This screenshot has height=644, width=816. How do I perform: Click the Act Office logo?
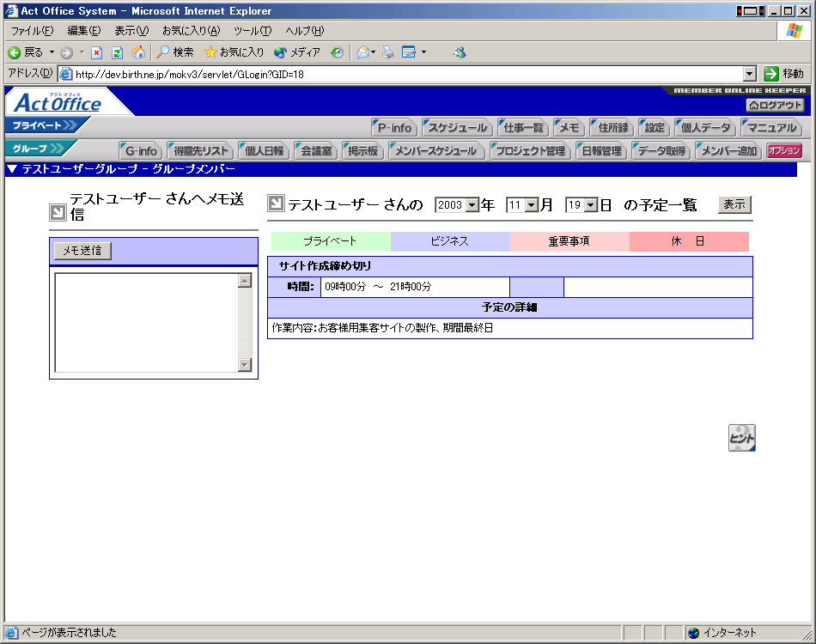coord(58,103)
